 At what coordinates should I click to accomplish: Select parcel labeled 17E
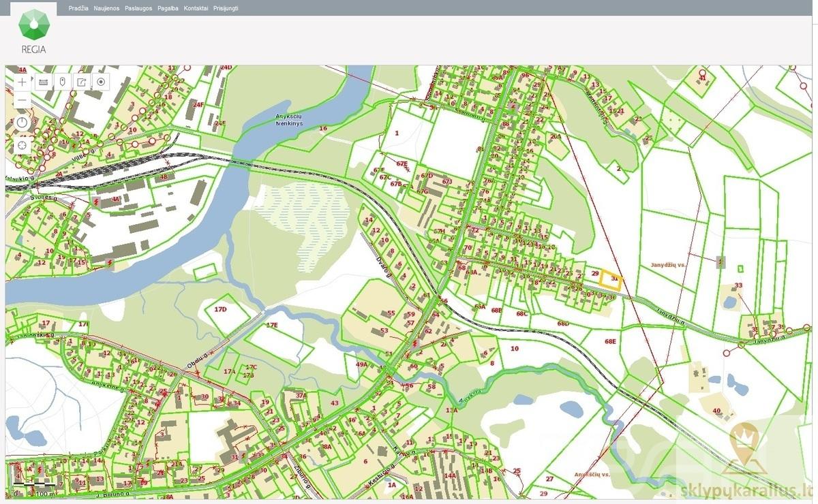click(273, 325)
